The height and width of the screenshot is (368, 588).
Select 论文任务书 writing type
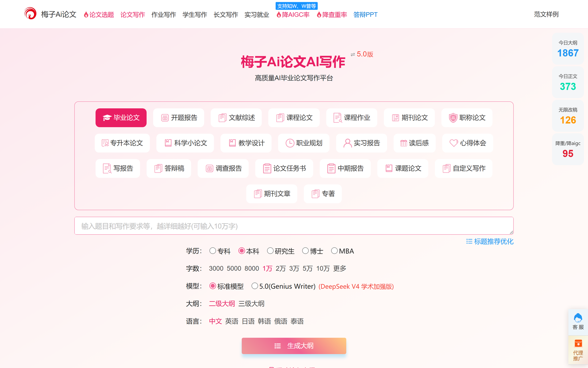tap(284, 168)
